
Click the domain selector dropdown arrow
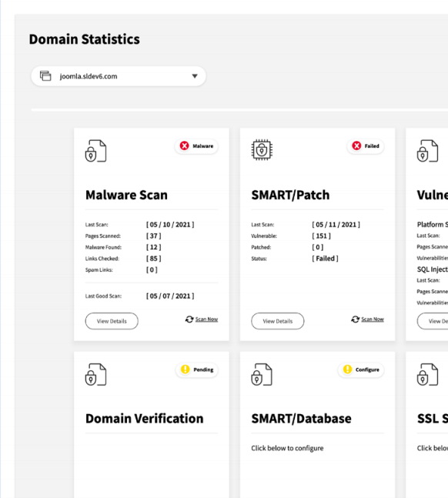tap(195, 76)
